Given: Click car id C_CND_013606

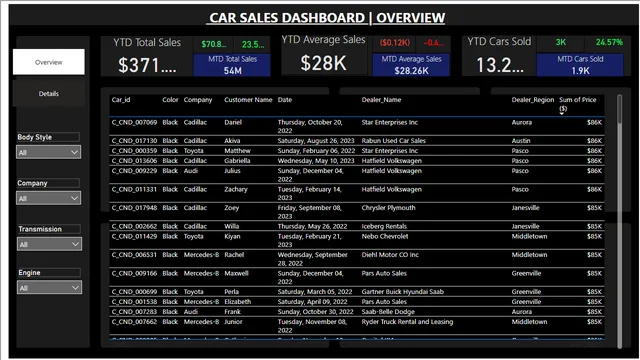Looking at the screenshot, I should point(134,160).
